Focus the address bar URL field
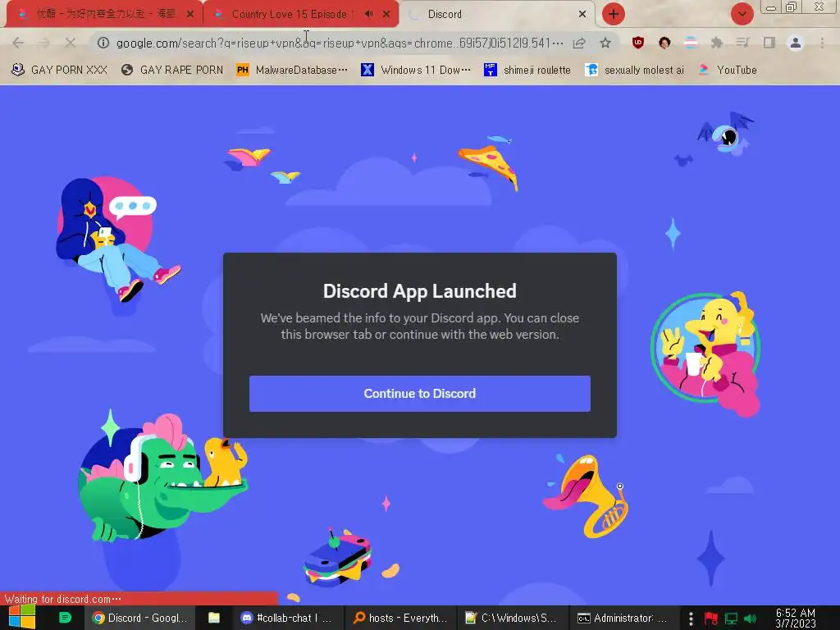The height and width of the screenshot is (630, 840). click(x=339, y=43)
